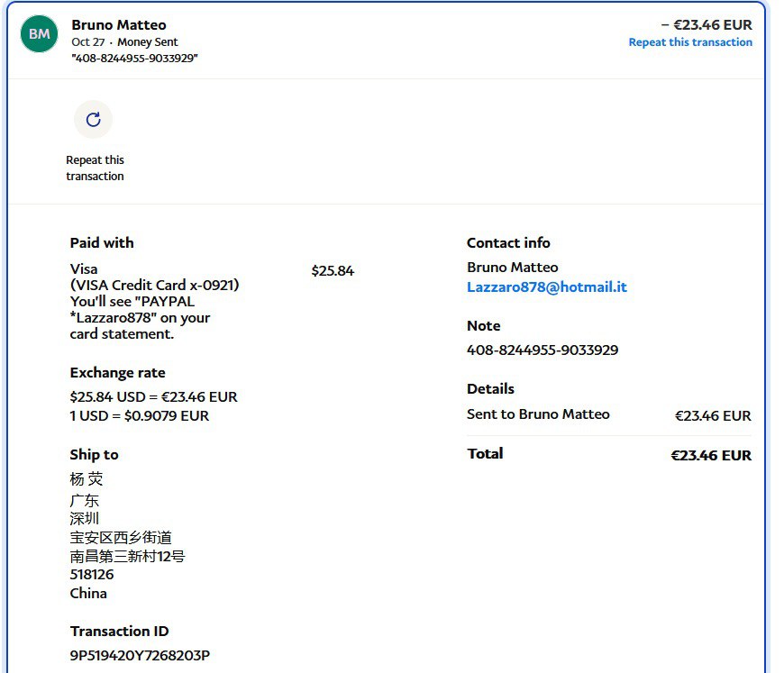This screenshot has height=673, width=784.
Task: Click the postal code 518126
Action: (x=92, y=575)
